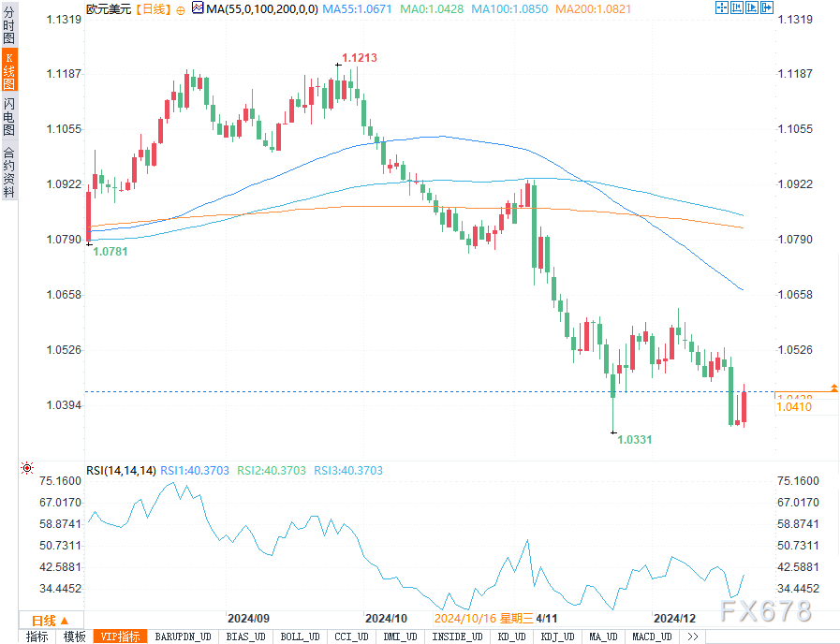Open the 日线 period dropdown
The width and height of the screenshot is (840, 644).
point(51,621)
